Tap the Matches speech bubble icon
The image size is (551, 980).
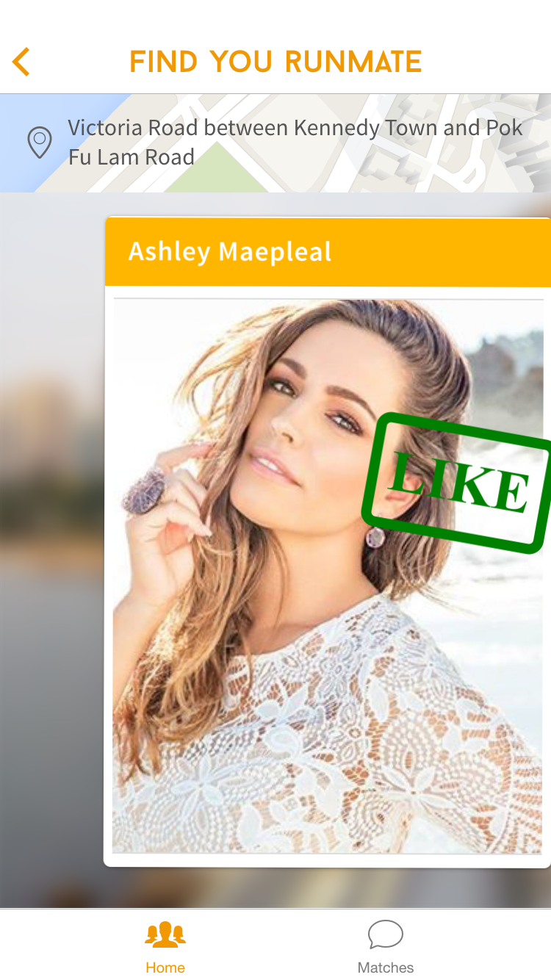coord(386,935)
